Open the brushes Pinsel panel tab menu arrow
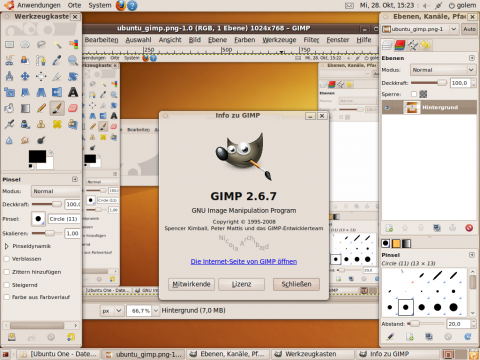The width and height of the screenshot is (480, 360). [472, 255]
